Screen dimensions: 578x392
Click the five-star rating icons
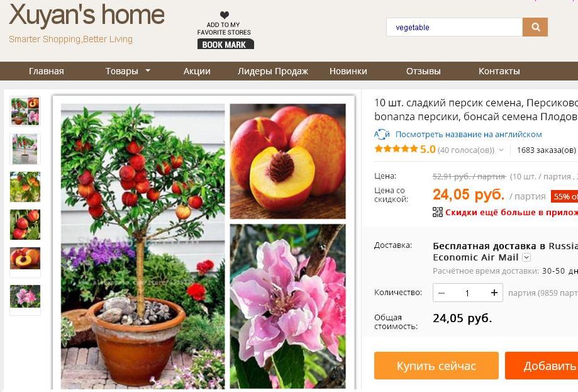point(396,149)
